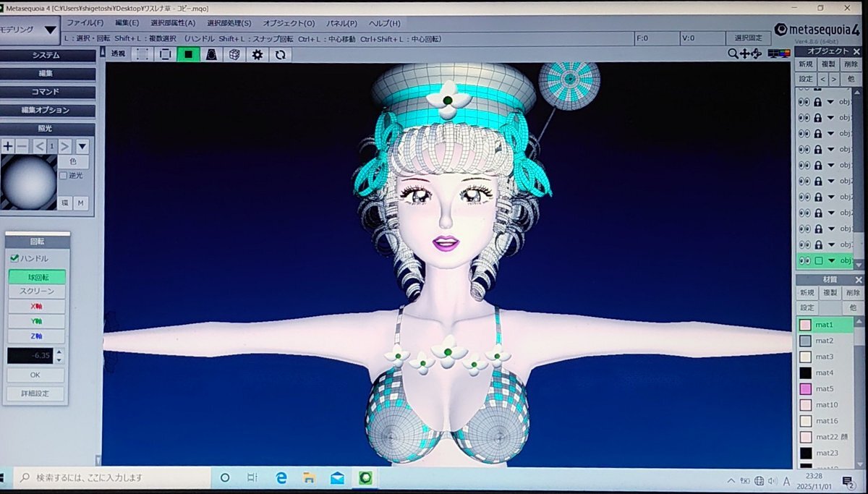The width and height of the screenshot is (868, 494).
Task: Open 詳細設定 in the 回転 panel
Action: (35, 394)
